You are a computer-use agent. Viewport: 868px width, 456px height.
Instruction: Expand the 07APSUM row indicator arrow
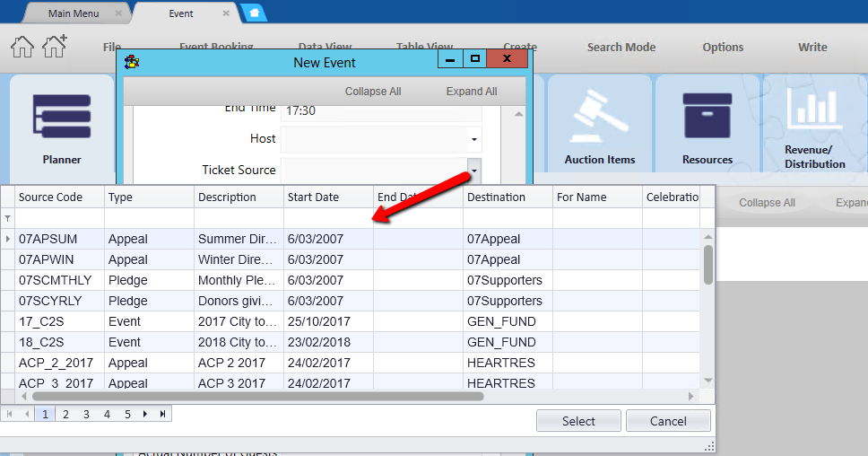click(8, 239)
